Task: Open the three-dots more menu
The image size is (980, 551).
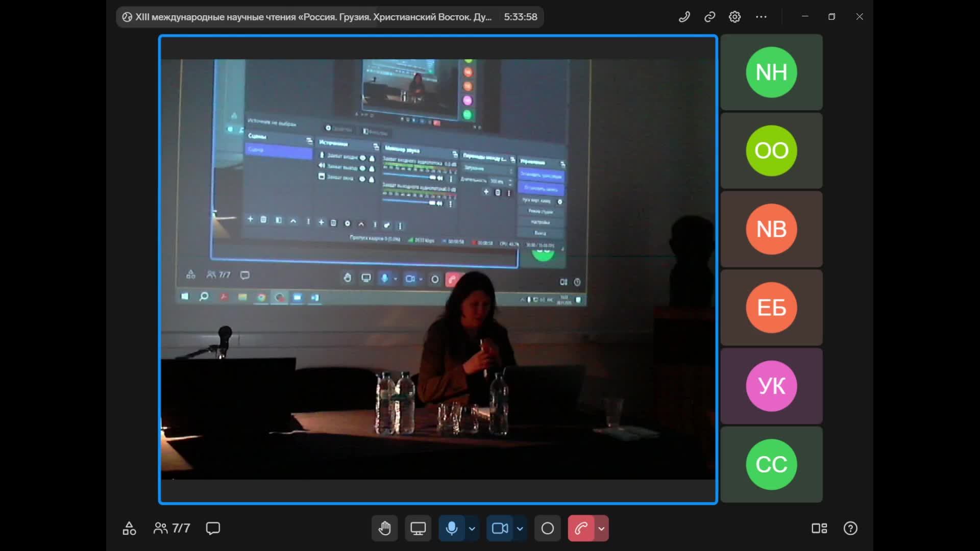Action: [x=761, y=17]
